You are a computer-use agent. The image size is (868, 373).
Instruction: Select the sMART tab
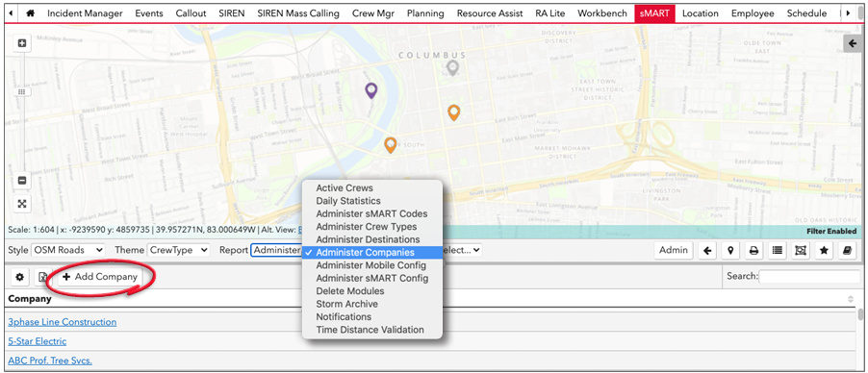click(x=655, y=13)
